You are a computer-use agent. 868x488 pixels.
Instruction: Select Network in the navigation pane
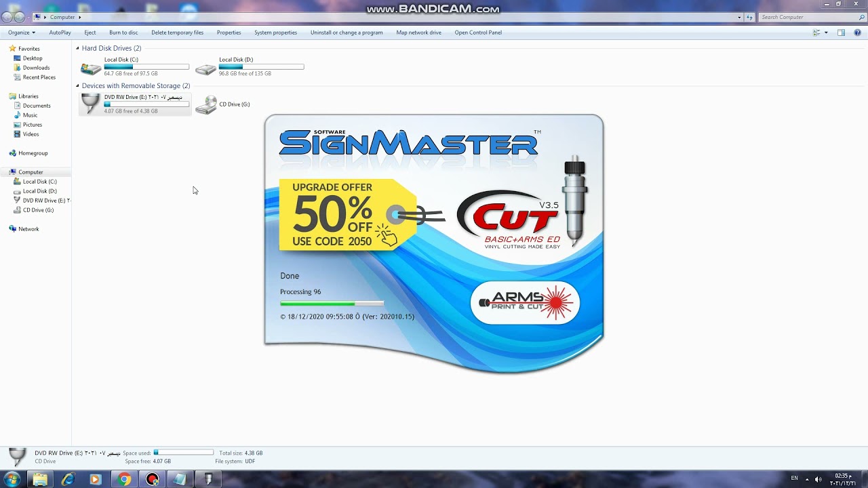(28, 229)
